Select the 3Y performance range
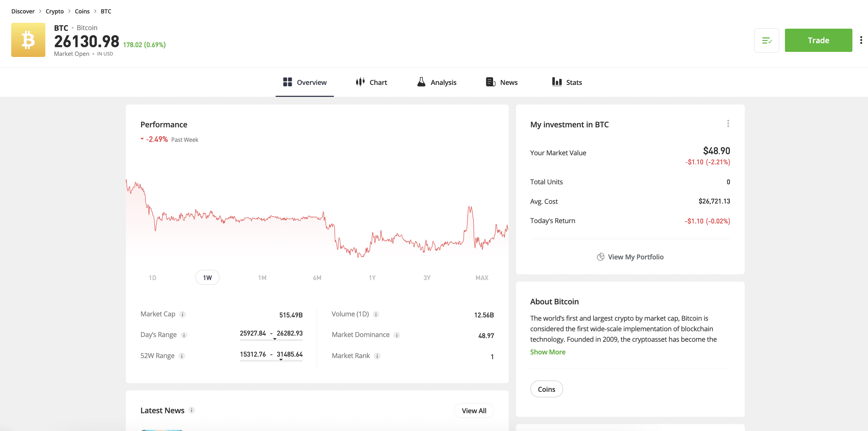 427,278
